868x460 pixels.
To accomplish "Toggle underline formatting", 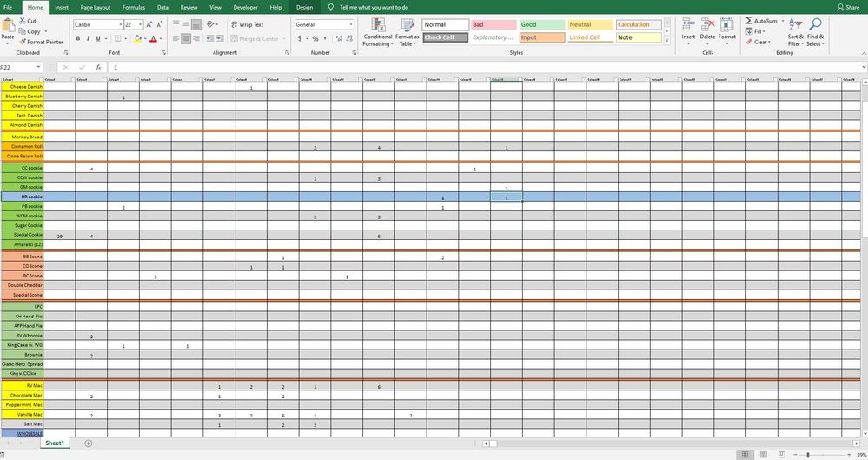I will point(98,38).
